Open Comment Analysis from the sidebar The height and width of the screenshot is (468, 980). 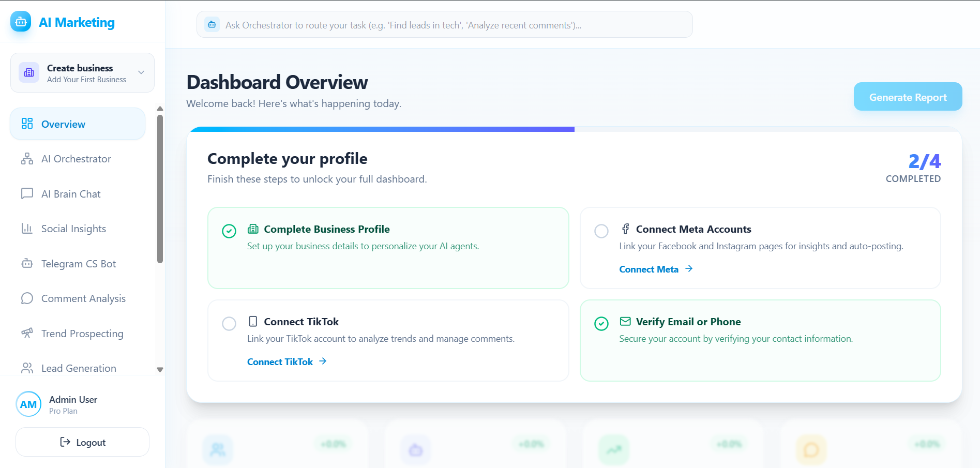[78, 298]
